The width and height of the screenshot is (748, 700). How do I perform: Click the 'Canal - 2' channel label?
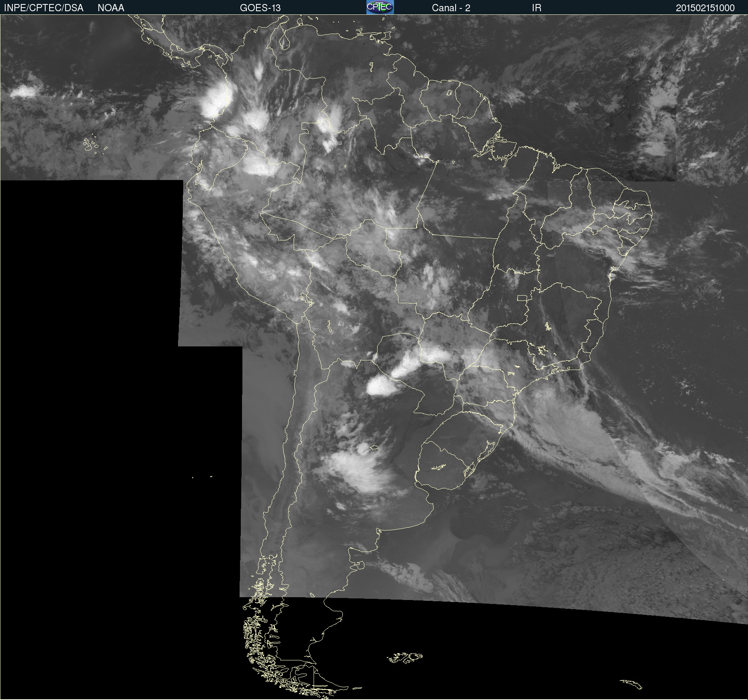(x=451, y=8)
